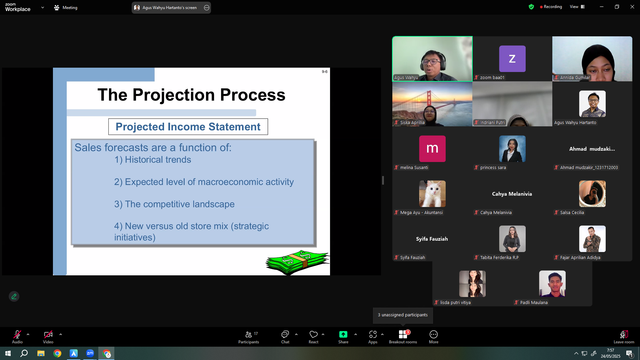Open Google Chrome from the taskbar

(57, 353)
